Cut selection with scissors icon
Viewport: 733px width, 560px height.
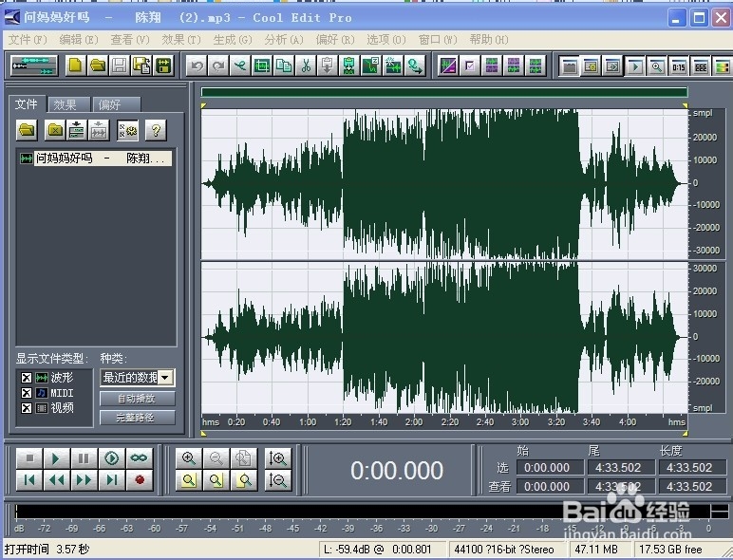point(306,65)
